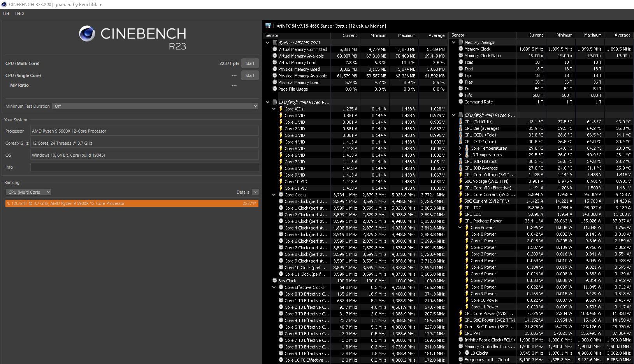This screenshot has height=364, width=634.
Task: Select the Core 7 Clock row
Action: point(355,248)
